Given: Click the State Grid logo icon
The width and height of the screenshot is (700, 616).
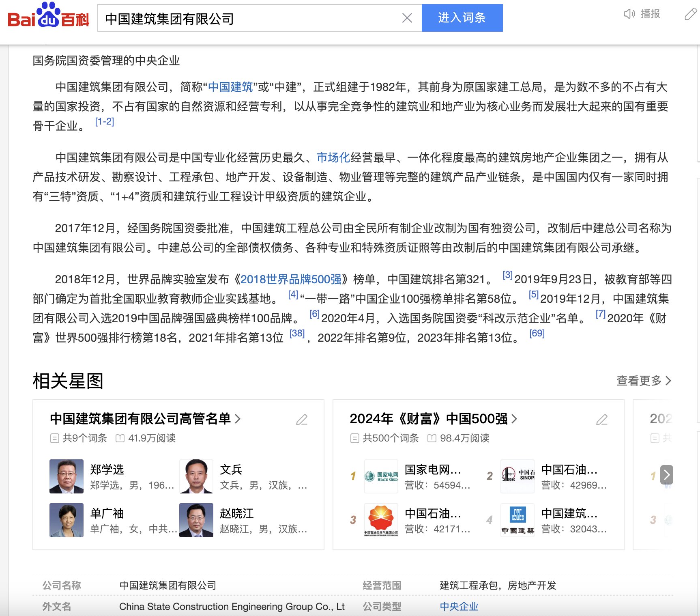Looking at the screenshot, I should pos(381,476).
